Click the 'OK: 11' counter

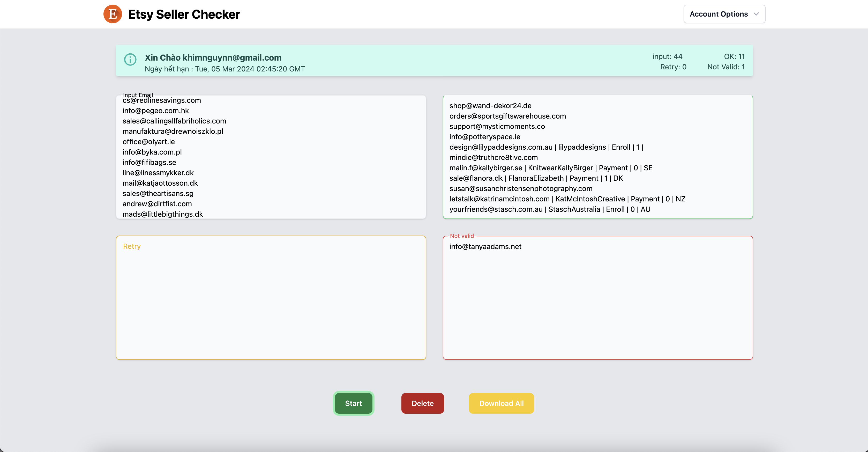[x=734, y=56]
